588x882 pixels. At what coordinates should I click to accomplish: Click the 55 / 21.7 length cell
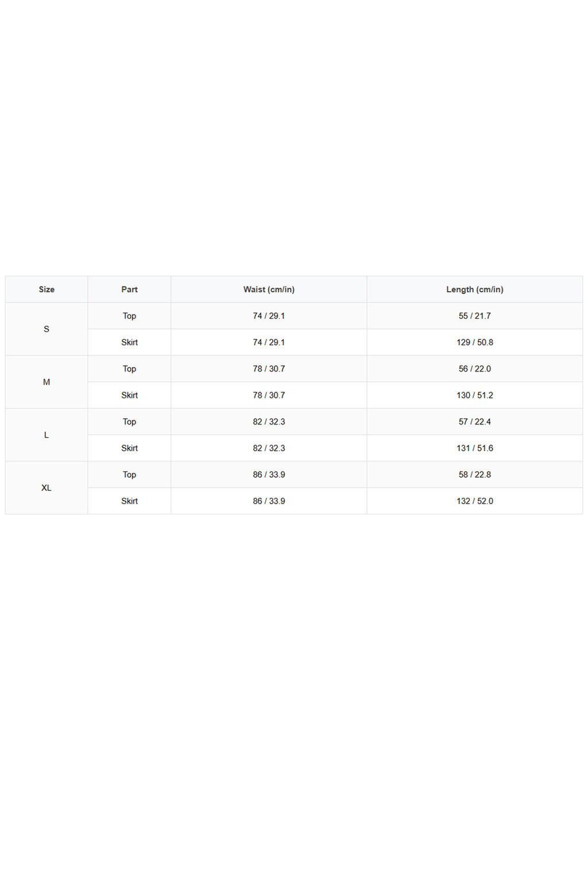pos(475,316)
